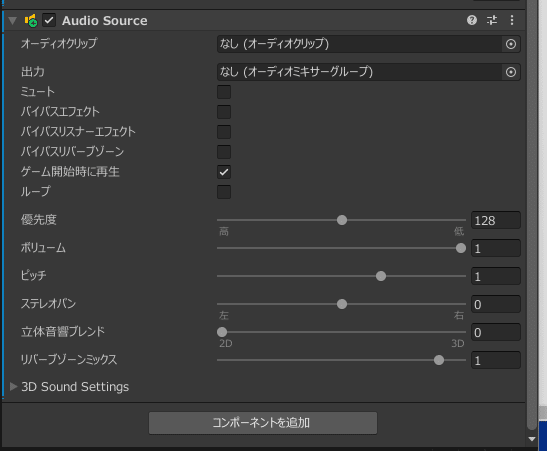The image size is (547, 451).
Task: Click the ボリューム slider handle
Action: [460, 248]
